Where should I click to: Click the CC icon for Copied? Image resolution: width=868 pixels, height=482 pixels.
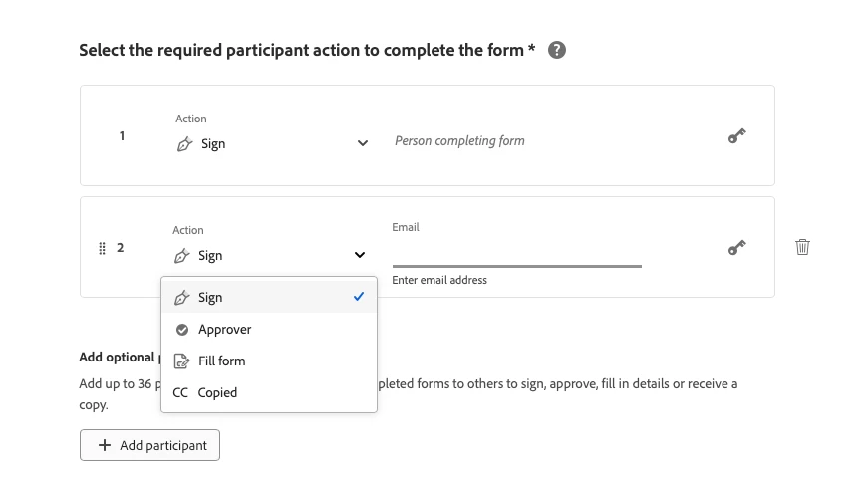pyautogui.click(x=180, y=393)
